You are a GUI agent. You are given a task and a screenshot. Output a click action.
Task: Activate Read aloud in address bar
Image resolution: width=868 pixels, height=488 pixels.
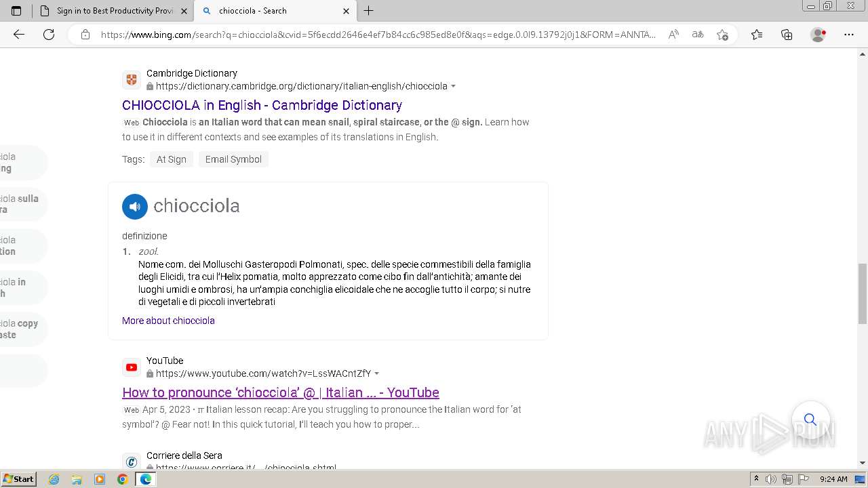(x=673, y=35)
